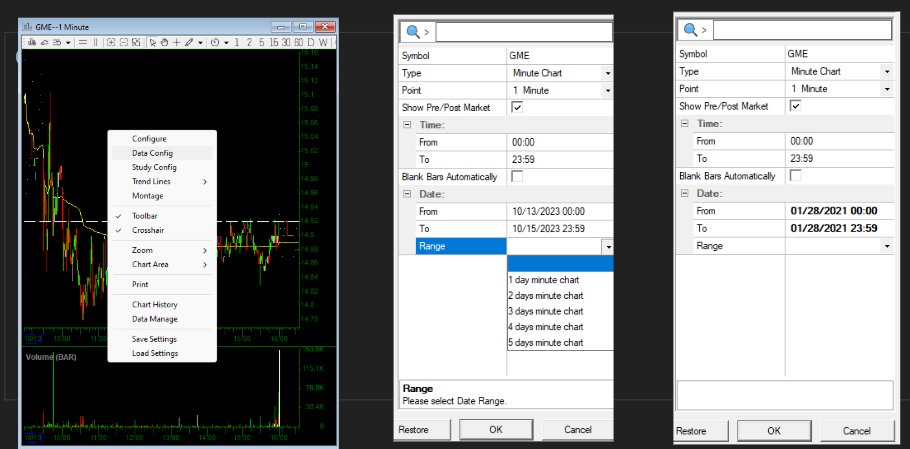The image size is (910, 449).
Task: Uncheck Show Pre/Post Market in Range-list dialog
Action: coord(517,107)
